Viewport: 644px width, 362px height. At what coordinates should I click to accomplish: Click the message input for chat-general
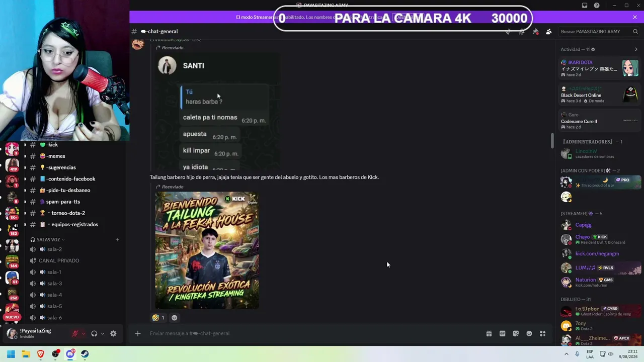click(314, 333)
